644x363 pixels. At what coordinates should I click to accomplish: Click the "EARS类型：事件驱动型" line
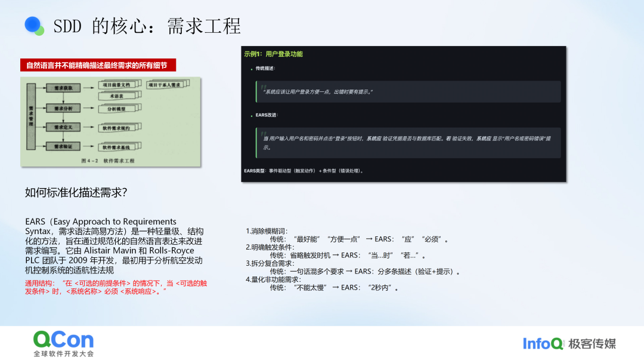(304, 171)
